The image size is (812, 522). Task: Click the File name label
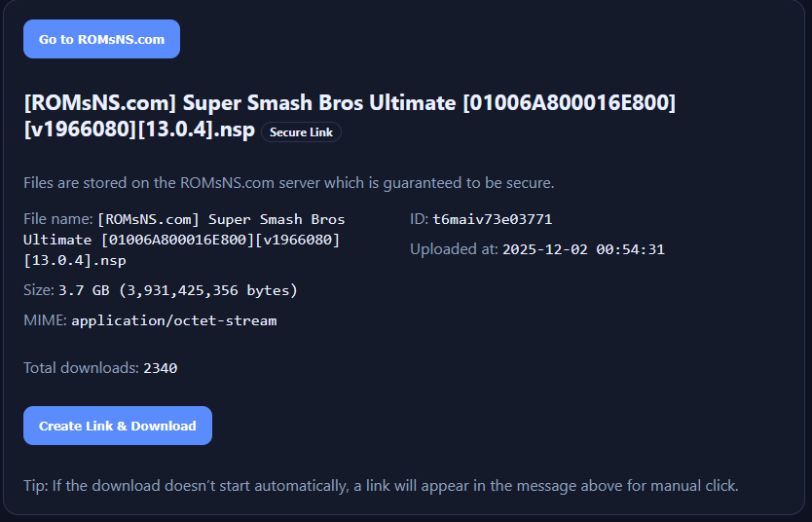click(57, 219)
